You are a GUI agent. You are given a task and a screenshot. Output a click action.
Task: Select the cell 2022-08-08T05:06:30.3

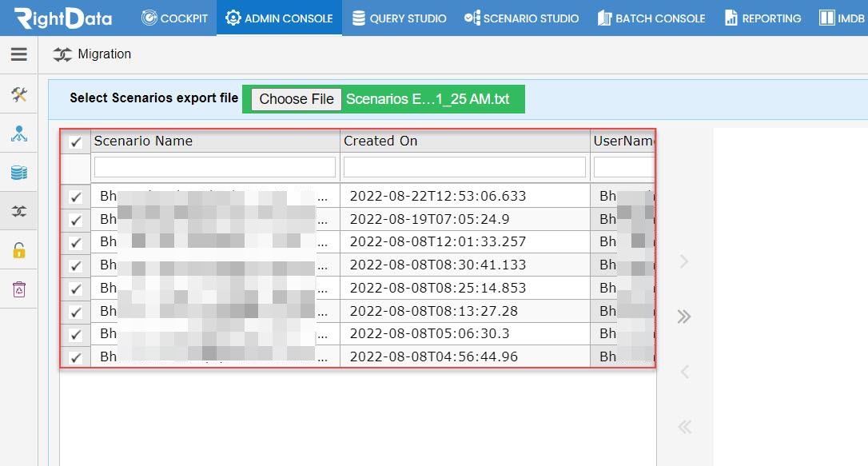465,334
